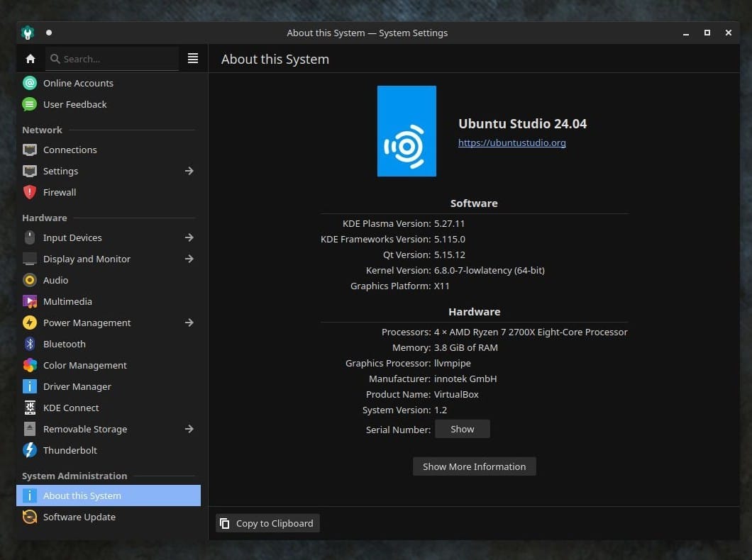752x560 pixels.
Task: Select Software Update in the sidebar
Action: coord(79,517)
